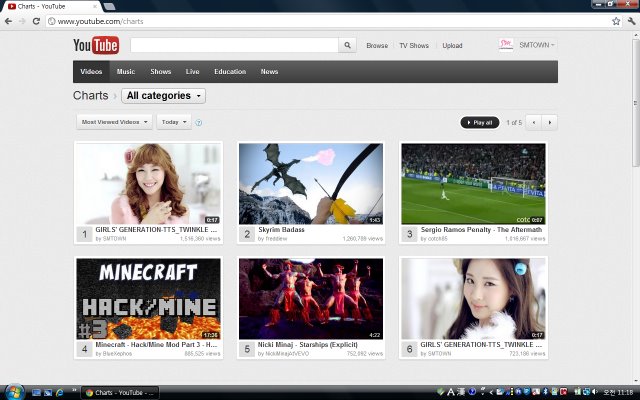Viewport: 640px width, 400px height.
Task: Click the page vertical scrollbar
Action: click(x=636, y=102)
